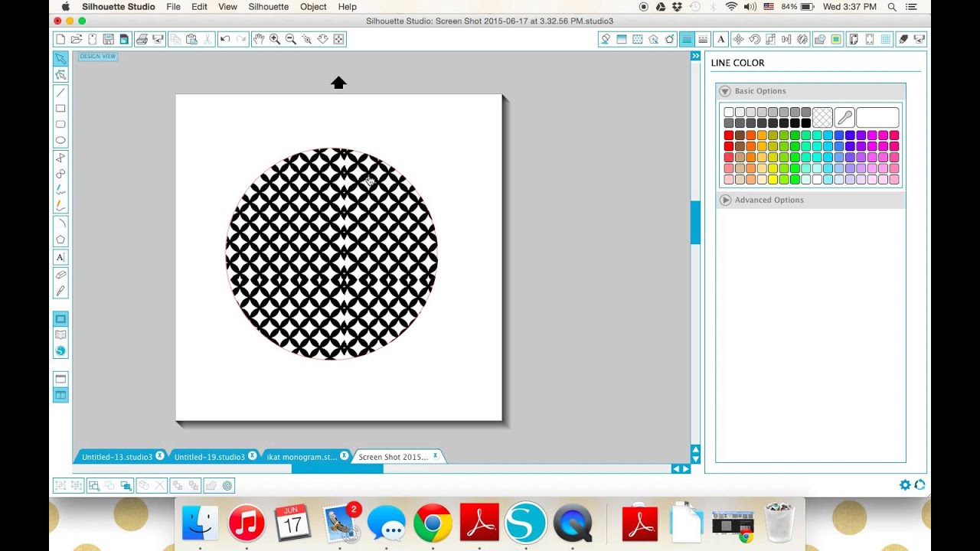
Task: Create a new document
Action: pos(60,39)
